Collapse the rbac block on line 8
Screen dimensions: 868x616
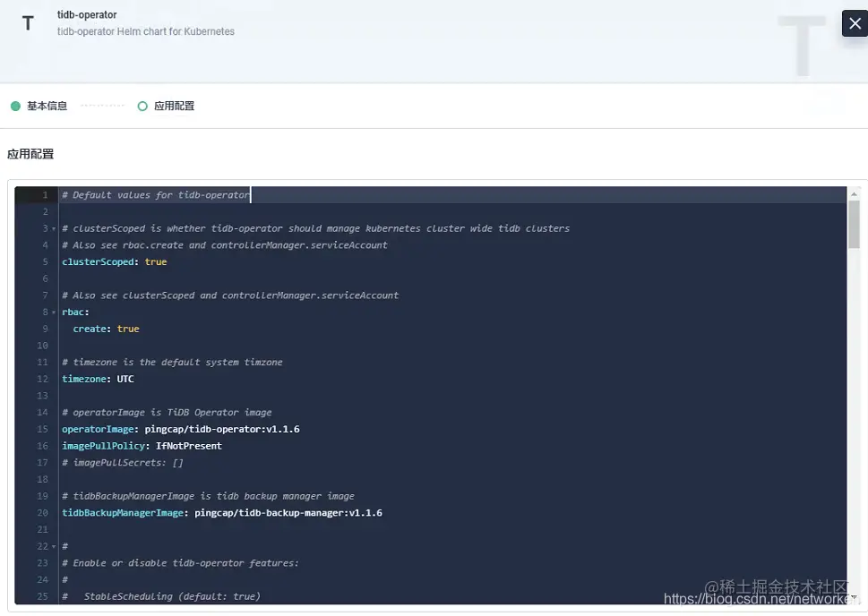tap(54, 312)
